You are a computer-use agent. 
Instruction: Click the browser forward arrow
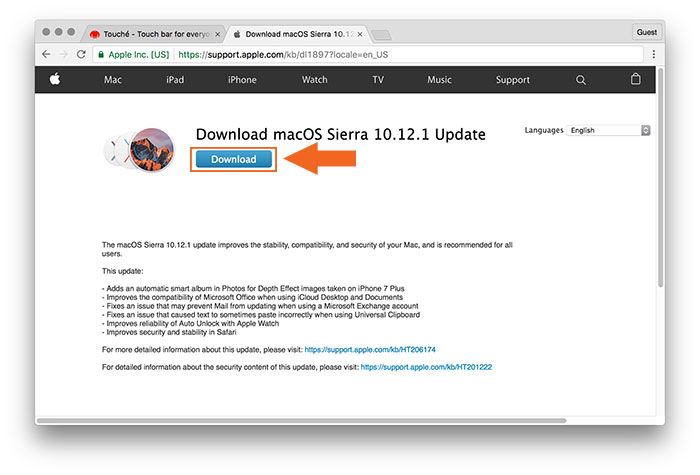click(x=64, y=54)
